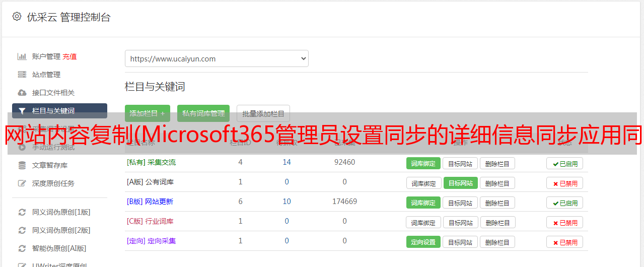644x267 pixels.
Task: Click 词库绑定 for 行业词库 row
Action: pyautogui.click(x=423, y=222)
